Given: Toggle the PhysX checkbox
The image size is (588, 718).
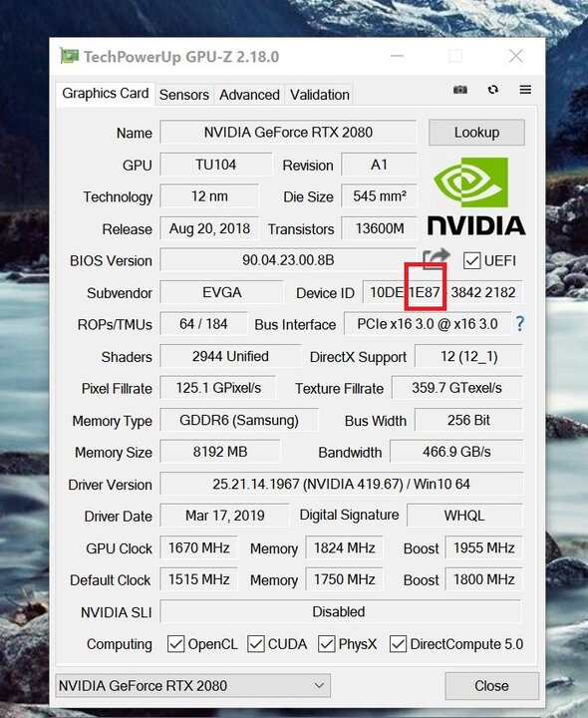Looking at the screenshot, I should point(326,644).
